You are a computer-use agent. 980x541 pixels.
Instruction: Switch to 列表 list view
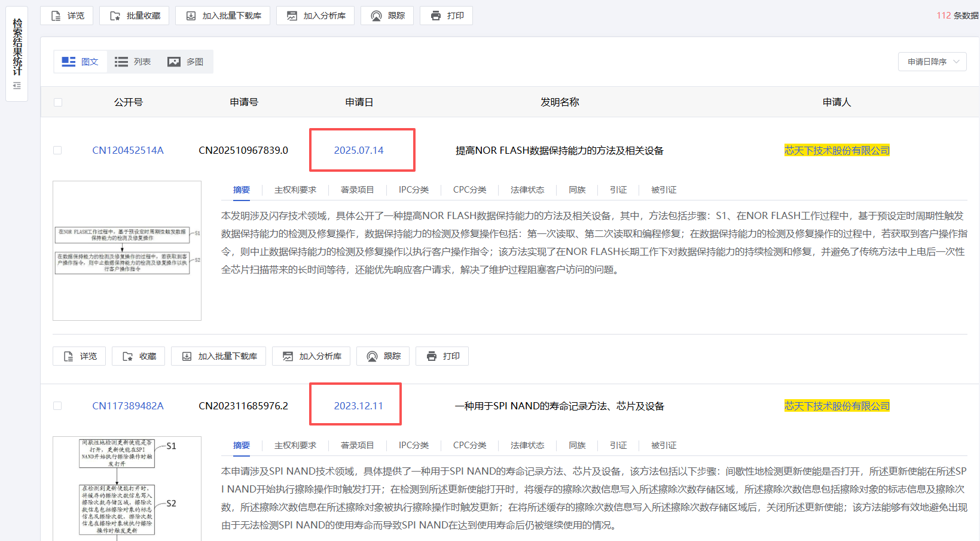133,61
